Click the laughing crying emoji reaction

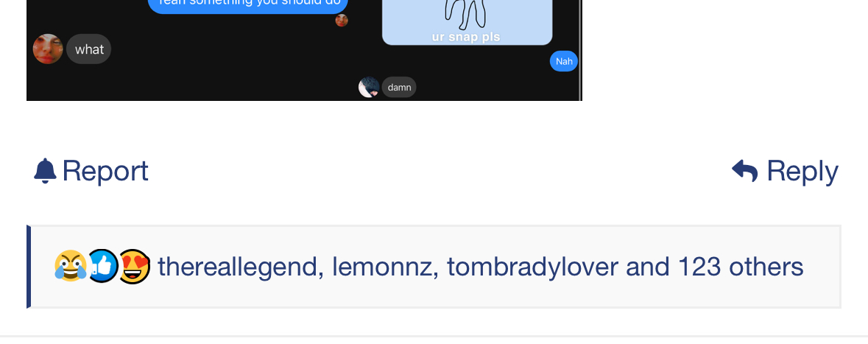click(x=70, y=267)
